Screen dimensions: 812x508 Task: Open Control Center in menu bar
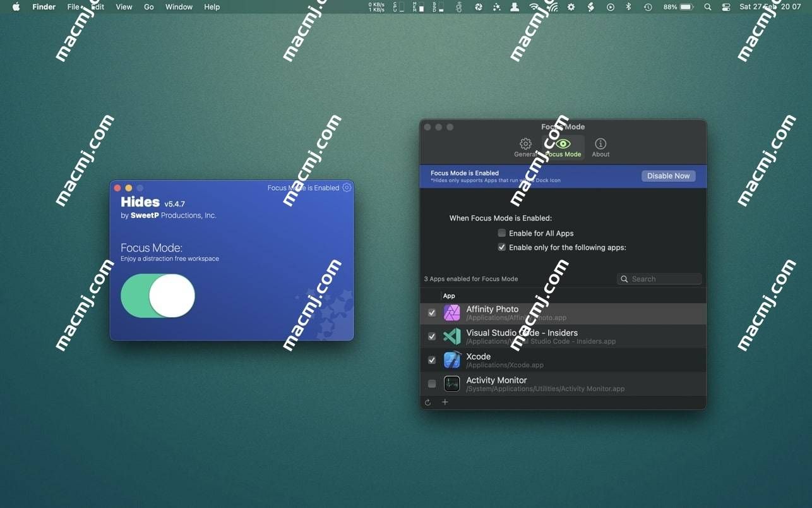coord(726,7)
